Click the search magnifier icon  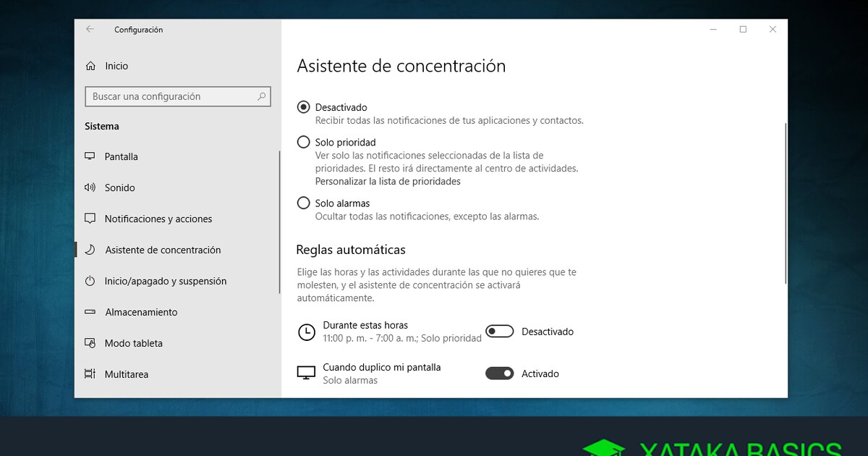262,96
